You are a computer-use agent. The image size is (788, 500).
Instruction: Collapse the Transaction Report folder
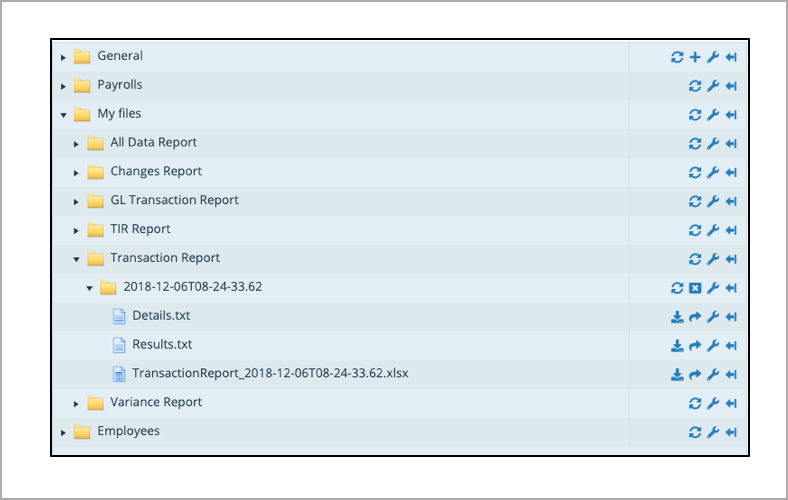click(x=76, y=259)
